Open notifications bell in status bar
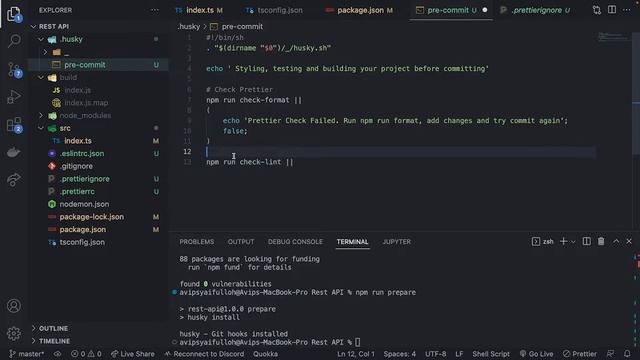 pyautogui.click(x=627, y=354)
